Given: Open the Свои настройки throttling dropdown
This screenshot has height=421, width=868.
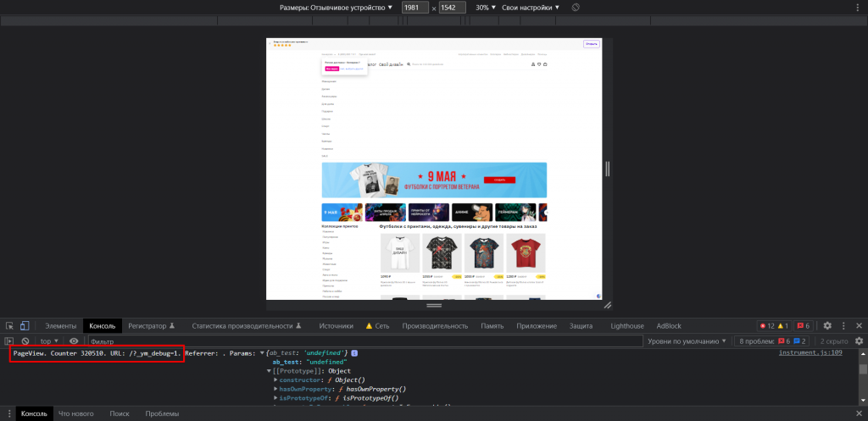Looking at the screenshot, I should click(x=531, y=8).
